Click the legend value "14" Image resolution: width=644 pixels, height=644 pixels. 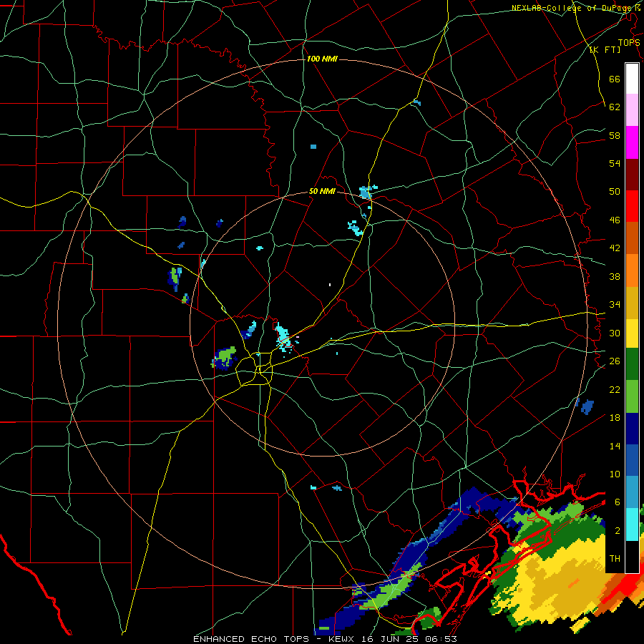(615, 446)
